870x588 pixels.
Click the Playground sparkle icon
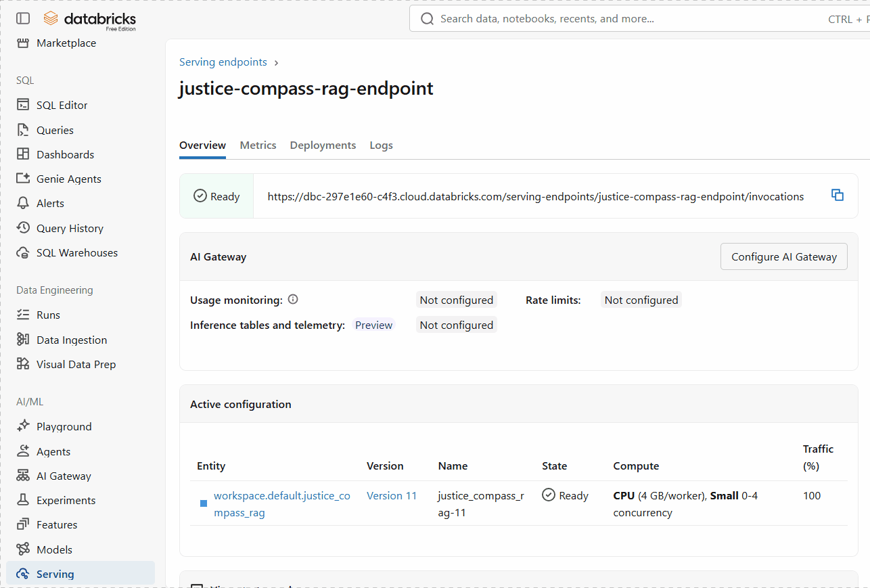(23, 427)
